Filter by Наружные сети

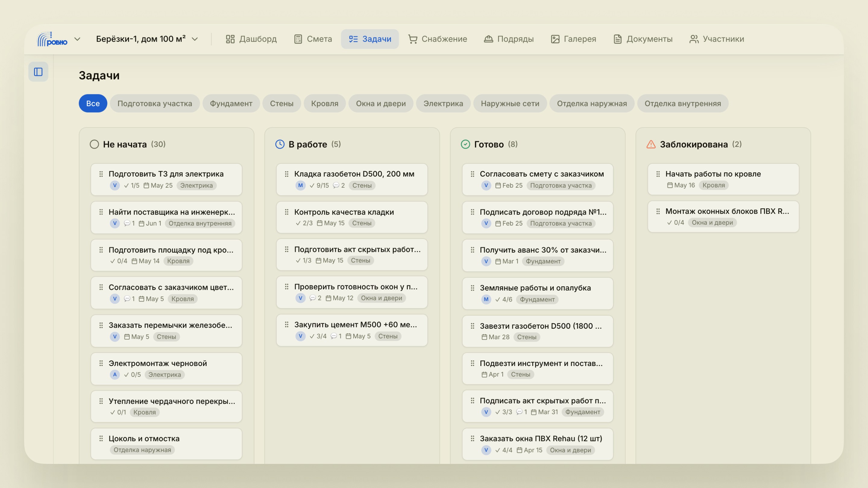[510, 103]
